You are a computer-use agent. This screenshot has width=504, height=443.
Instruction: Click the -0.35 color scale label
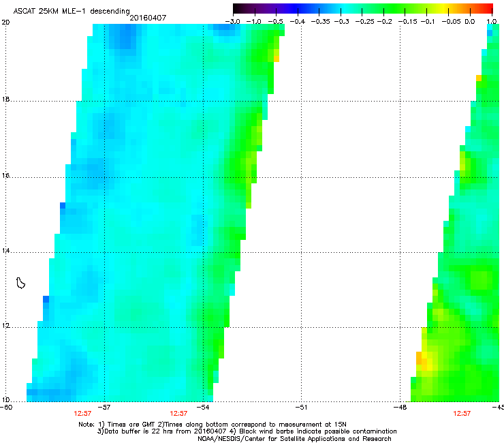coord(321,22)
